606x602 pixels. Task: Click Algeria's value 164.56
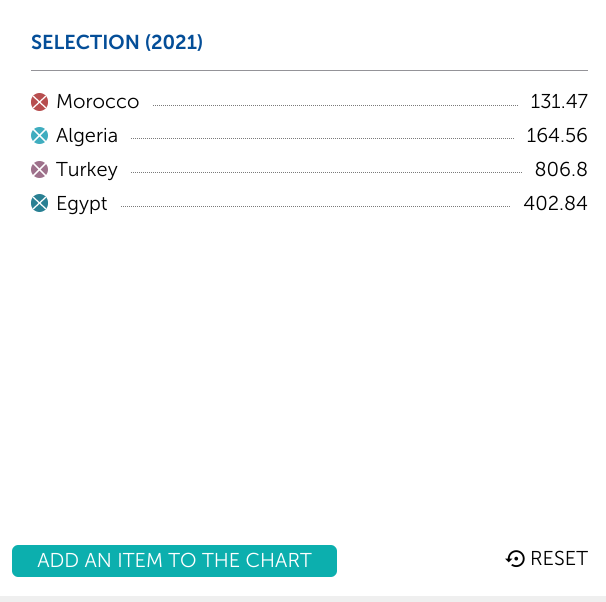[557, 136]
